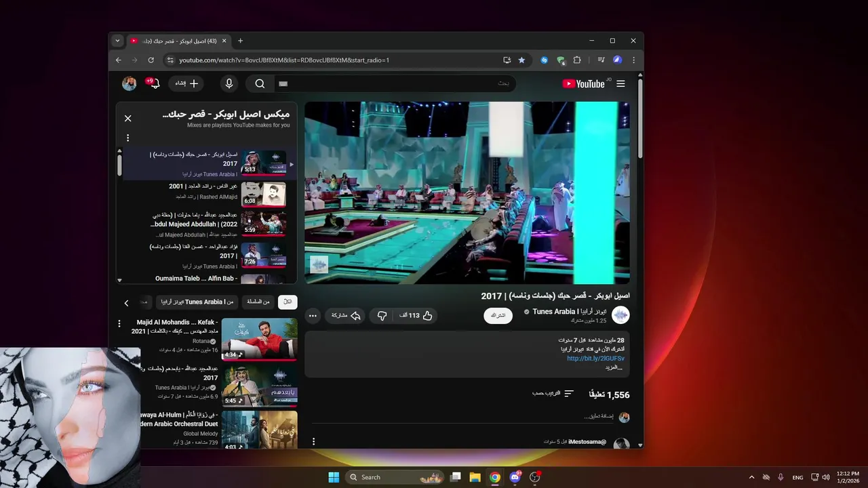Open the Chrome three-dot menu
The image size is (868, 488).
633,60
